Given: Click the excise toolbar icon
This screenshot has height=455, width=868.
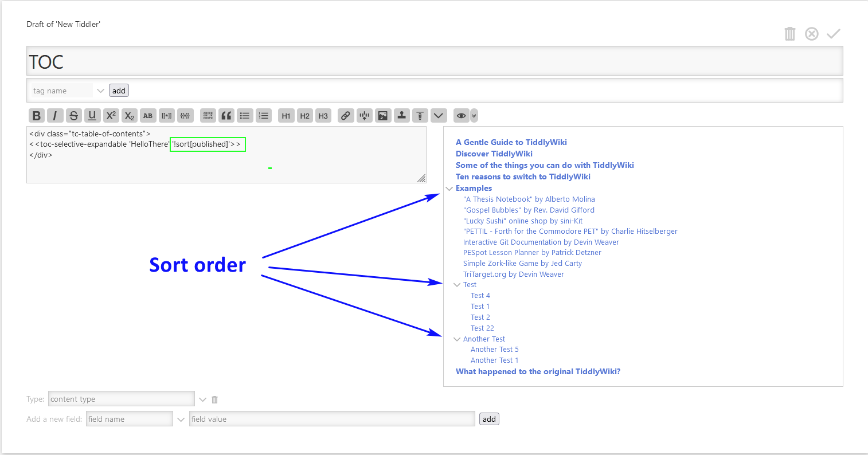Looking at the screenshot, I should [365, 116].
